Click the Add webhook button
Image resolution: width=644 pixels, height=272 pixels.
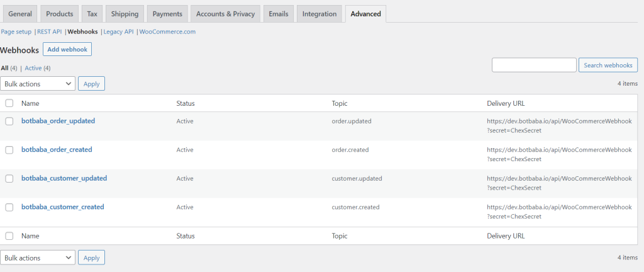pyautogui.click(x=67, y=49)
